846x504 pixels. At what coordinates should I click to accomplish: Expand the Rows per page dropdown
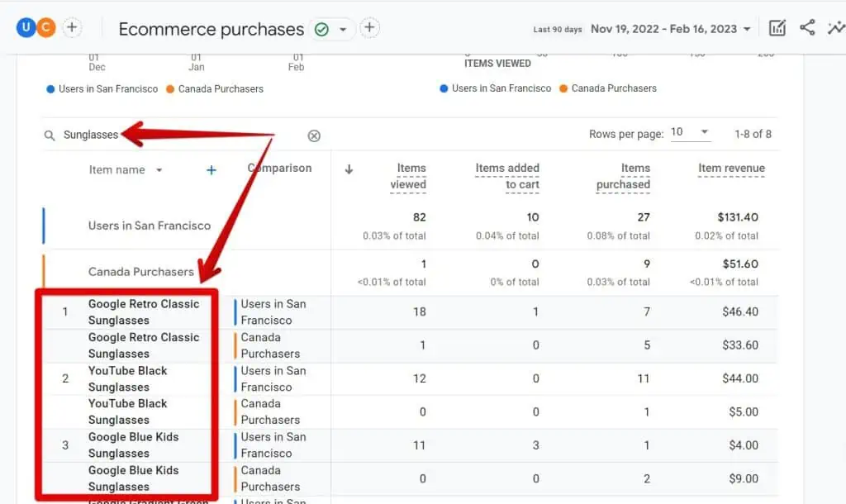click(691, 133)
